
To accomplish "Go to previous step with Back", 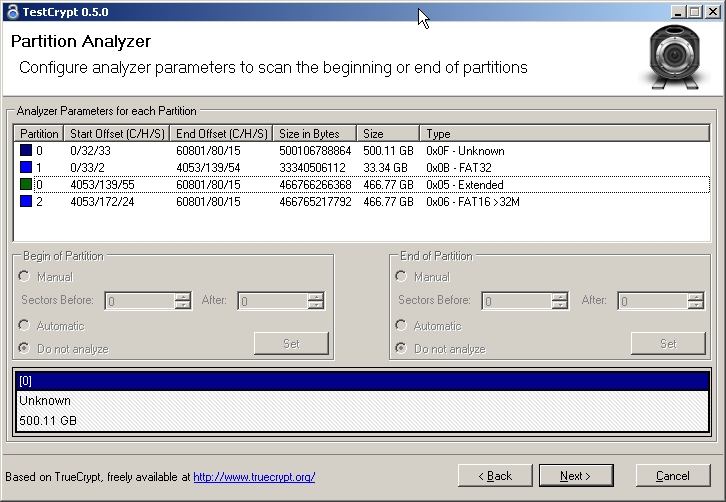I will pyautogui.click(x=495, y=476).
